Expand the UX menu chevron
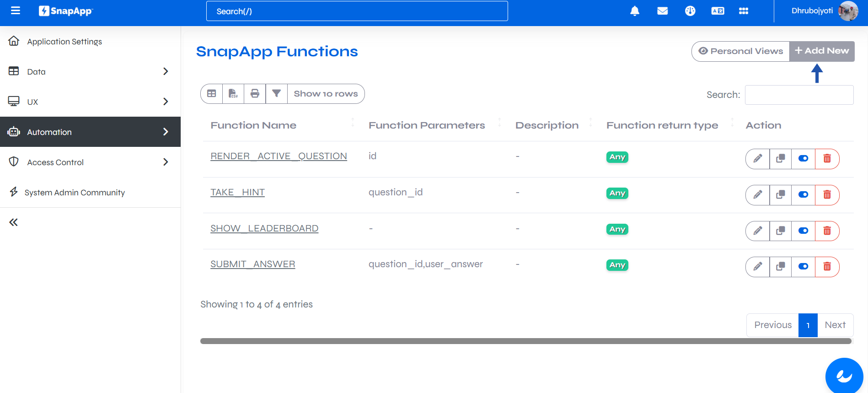This screenshot has height=393, width=868. tap(166, 102)
